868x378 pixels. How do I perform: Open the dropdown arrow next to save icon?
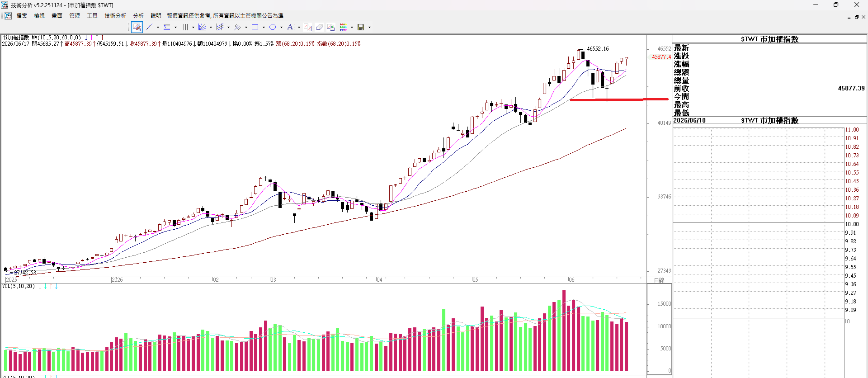[x=369, y=27]
